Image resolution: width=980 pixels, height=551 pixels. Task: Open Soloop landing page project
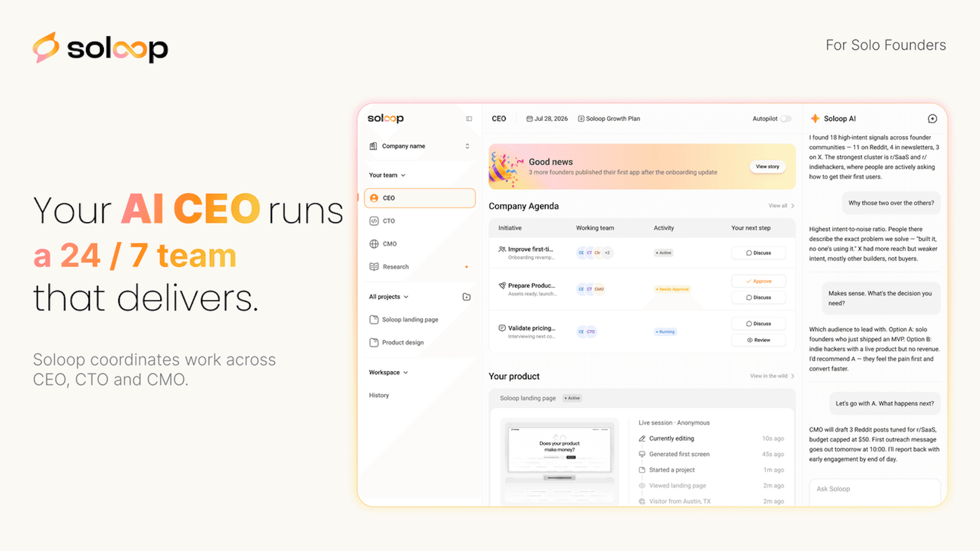click(420, 320)
